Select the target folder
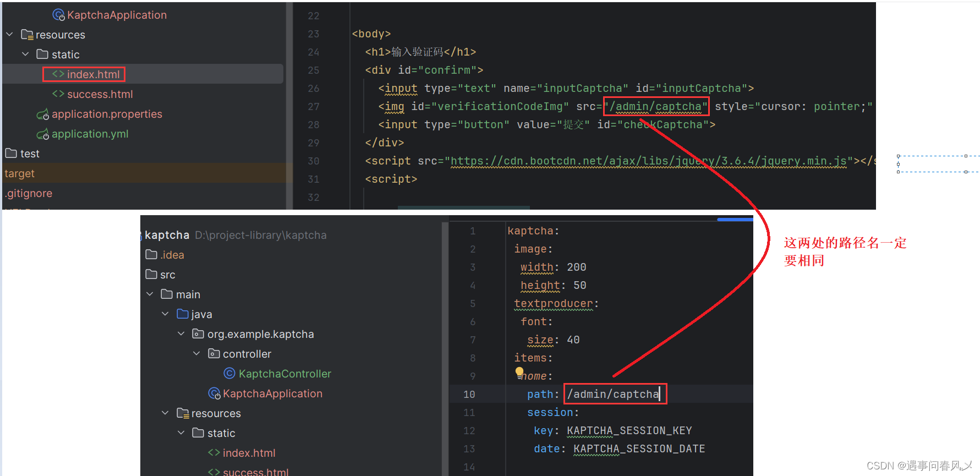 coord(19,173)
